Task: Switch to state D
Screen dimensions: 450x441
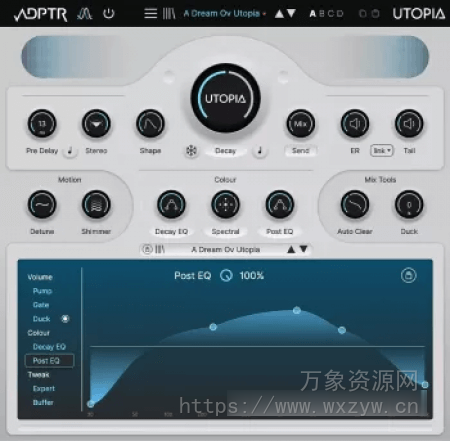Action: [x=340, y=14]
